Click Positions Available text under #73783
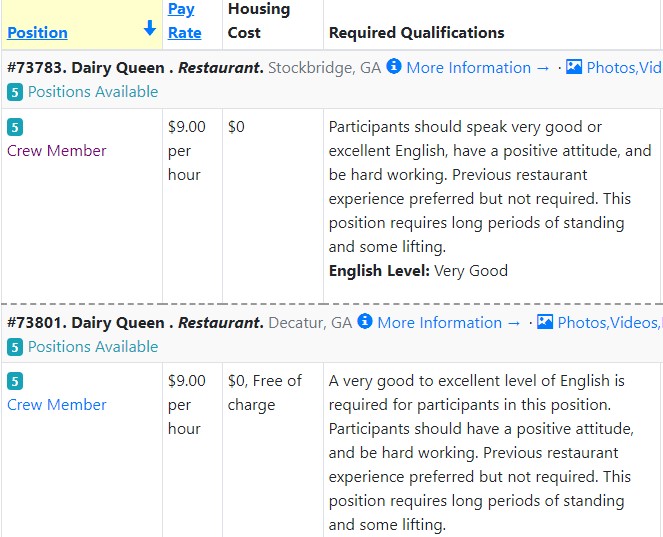Screen dimensions: 663x537 tap(93, 92)
